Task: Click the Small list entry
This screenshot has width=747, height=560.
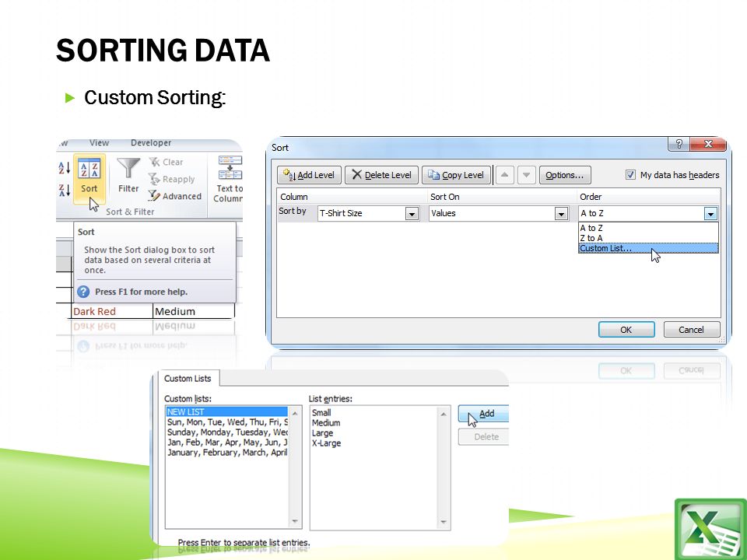Action: 321,412
